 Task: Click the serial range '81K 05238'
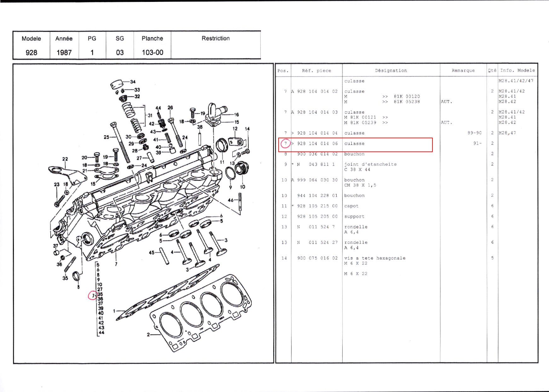(407, 102)
